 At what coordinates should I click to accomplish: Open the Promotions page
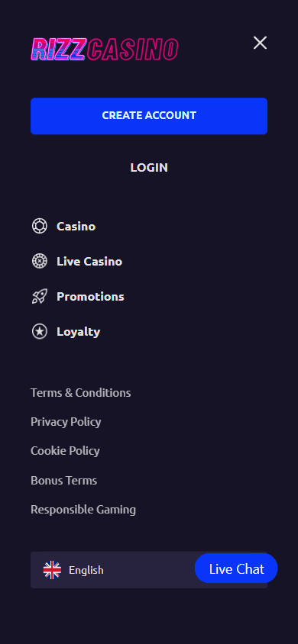pos(90,297)
